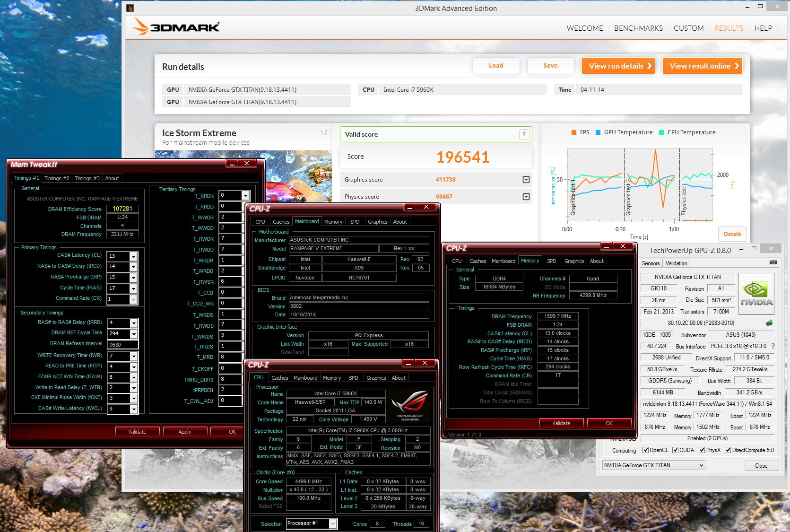The image size is (790, 532).
Task: Open the About tab in Mem TweakIt
Action: 112,178
